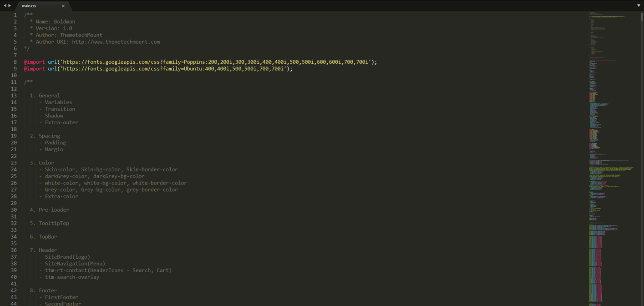Click the 'ttm-rt-contact(HeaderIcons' line

pos(105,270)
